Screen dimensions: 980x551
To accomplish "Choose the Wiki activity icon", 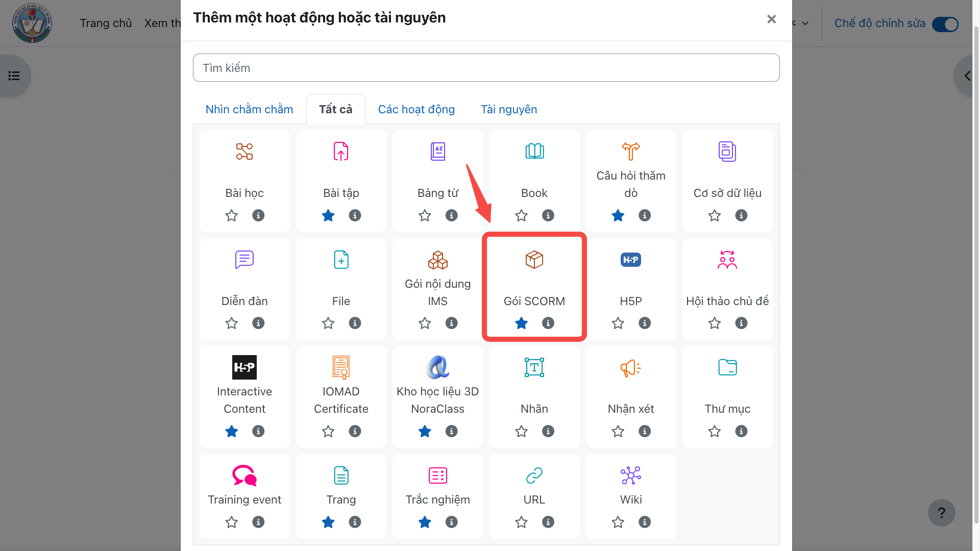I will coord(631,475).
